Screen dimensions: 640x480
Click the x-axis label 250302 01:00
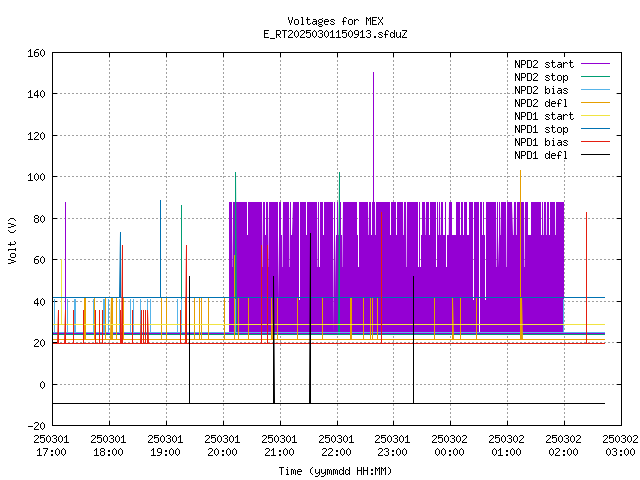pyautogui.click(x=506, y=446)
